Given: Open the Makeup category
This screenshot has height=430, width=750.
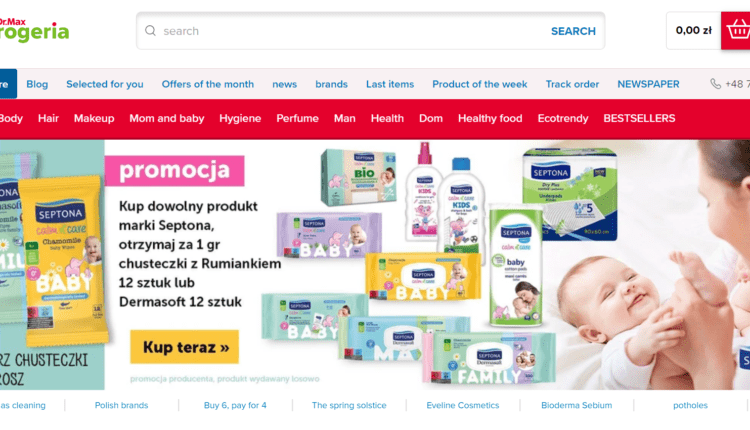Looking at the screenshot, I should pyautogui.click(x=94, y=118).
